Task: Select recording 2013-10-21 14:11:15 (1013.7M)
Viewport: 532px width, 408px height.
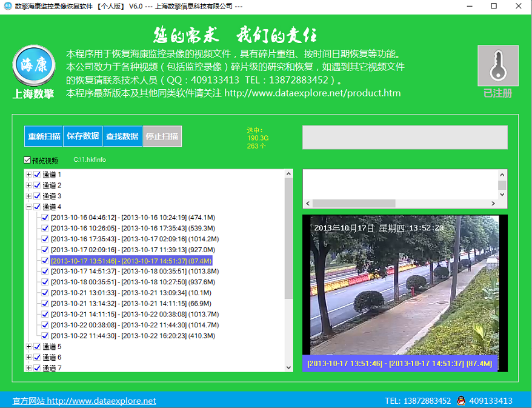Action: pyautogui.click(x=135, y=314)
